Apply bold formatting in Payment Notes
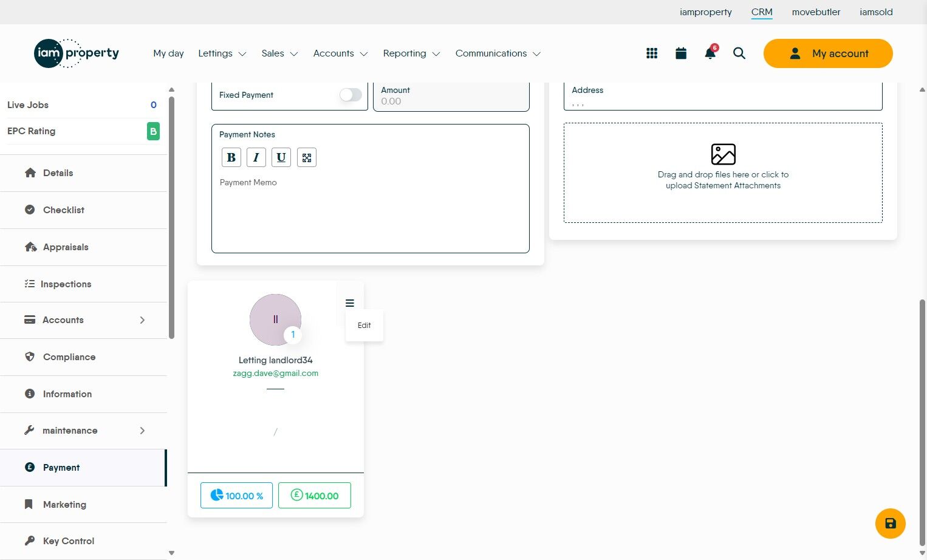The image size is (927, 560). (231, 157)
